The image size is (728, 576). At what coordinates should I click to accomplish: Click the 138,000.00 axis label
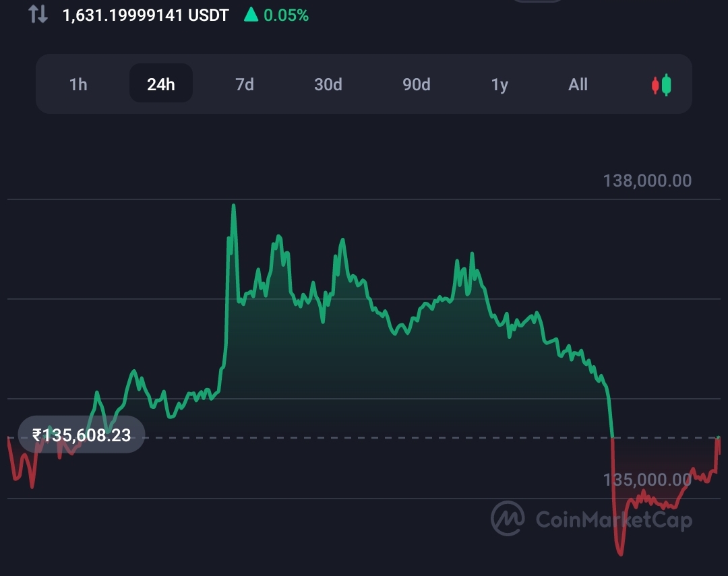click(647, 181)
